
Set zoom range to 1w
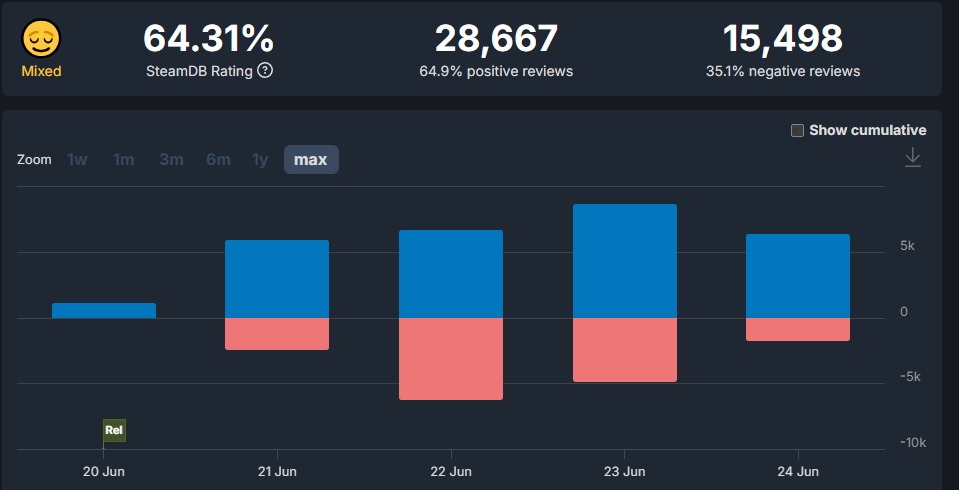click(77, 160)
